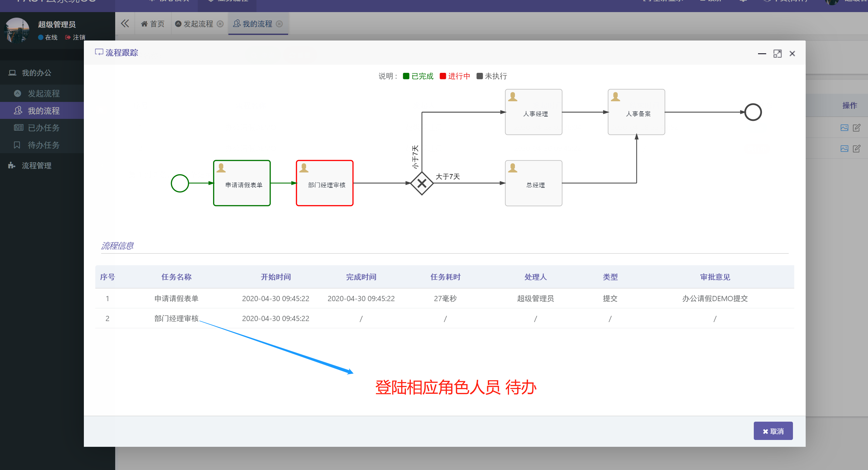
Task: Click the 27毫秒 duration cell
Action: click(x=445, y=299)
